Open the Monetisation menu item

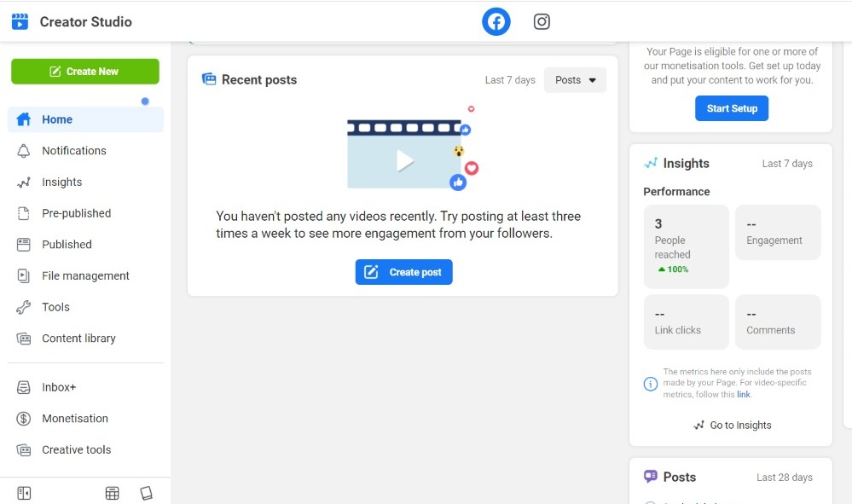(75, 419)
